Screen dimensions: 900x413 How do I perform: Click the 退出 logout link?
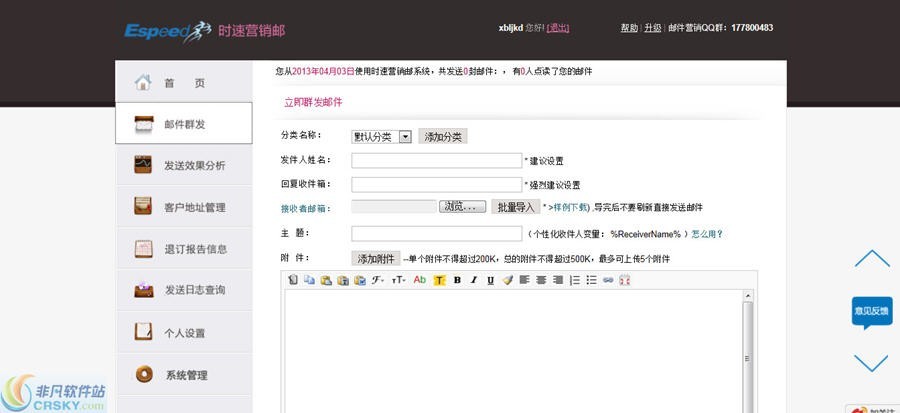pos(558,28)
